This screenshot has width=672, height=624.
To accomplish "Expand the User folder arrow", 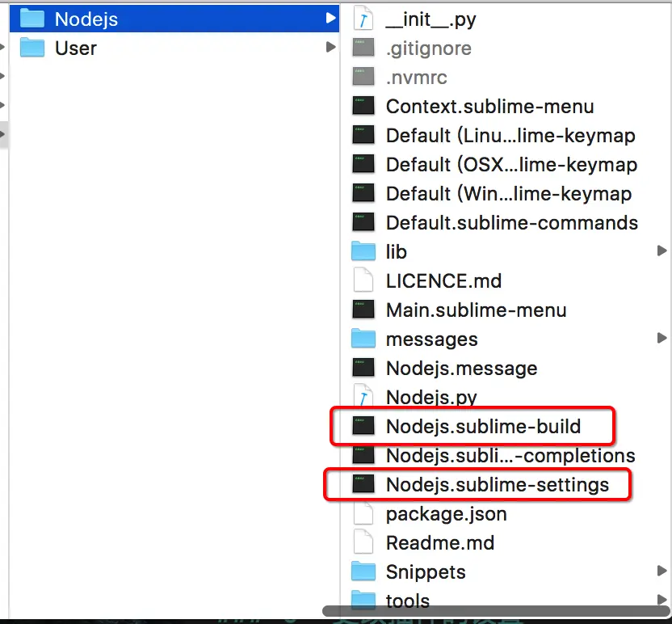I will pyautogui.click(x=330, y=47).
